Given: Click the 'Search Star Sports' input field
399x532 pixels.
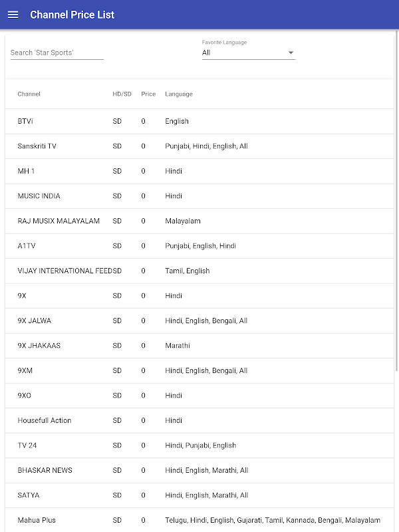Looking at the screenshot, I should pyautogui.click(x=57, y=53).
